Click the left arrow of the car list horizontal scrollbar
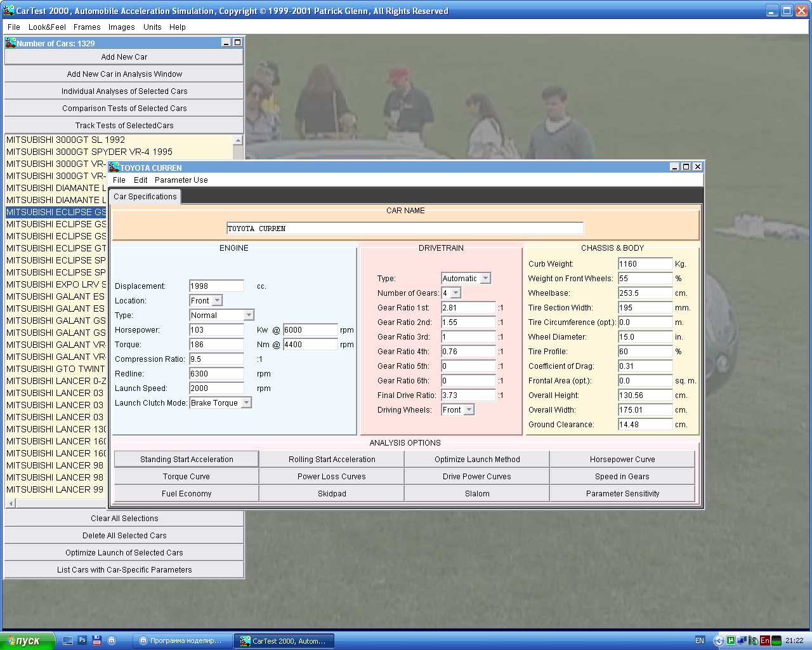Image resolution: width=812 pixels, height=650 pixels. coord(10,503)
